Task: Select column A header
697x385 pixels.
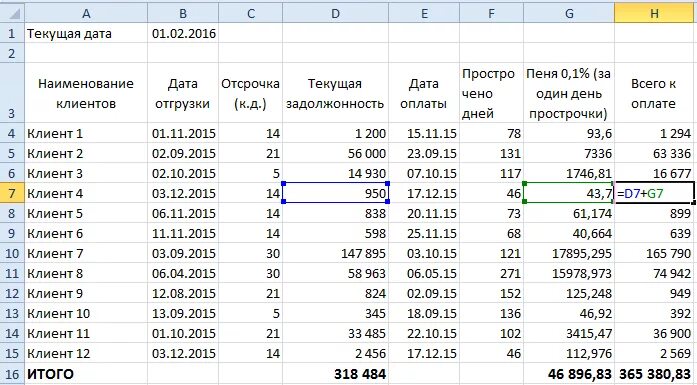Action: tap(86, 13)
